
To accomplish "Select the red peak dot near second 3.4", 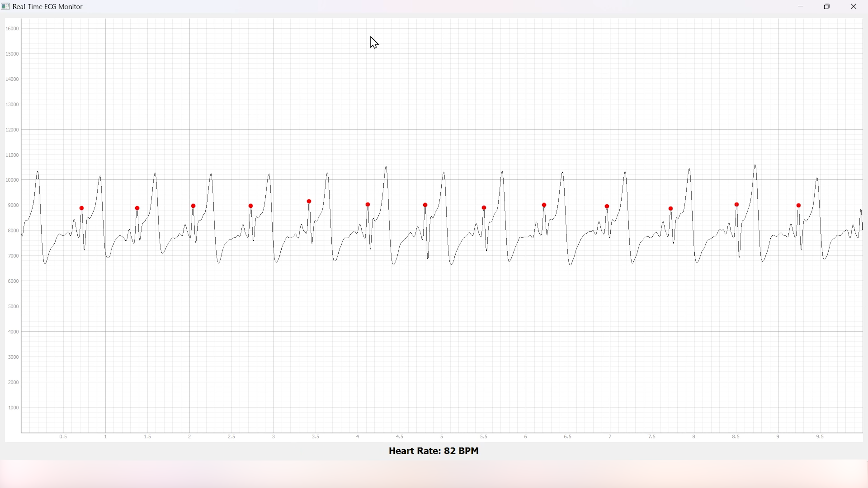I will pos(309,201).
